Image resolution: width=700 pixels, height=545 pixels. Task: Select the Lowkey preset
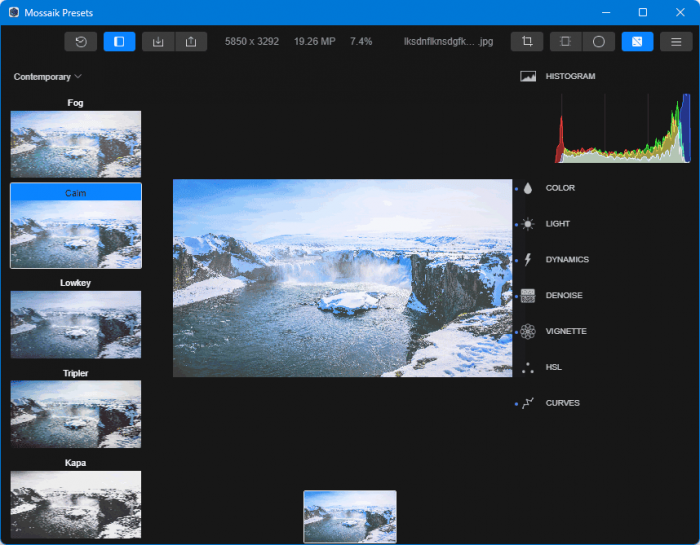[75, 324]
